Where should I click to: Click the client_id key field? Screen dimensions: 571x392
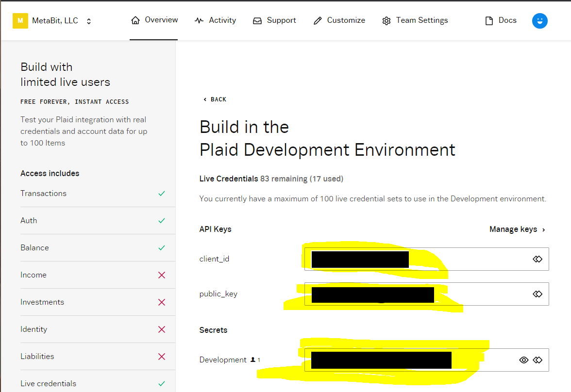(x=426, y=259)
